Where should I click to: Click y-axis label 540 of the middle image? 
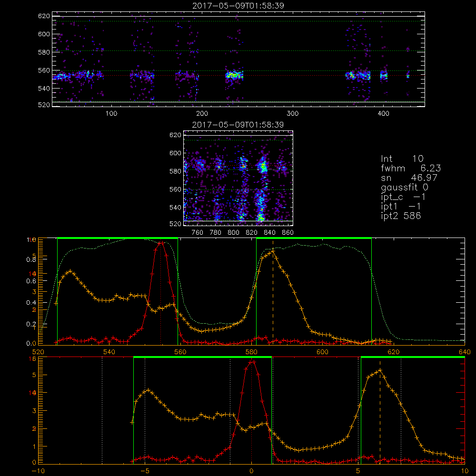pyautogui.click(x=175, y=208)
